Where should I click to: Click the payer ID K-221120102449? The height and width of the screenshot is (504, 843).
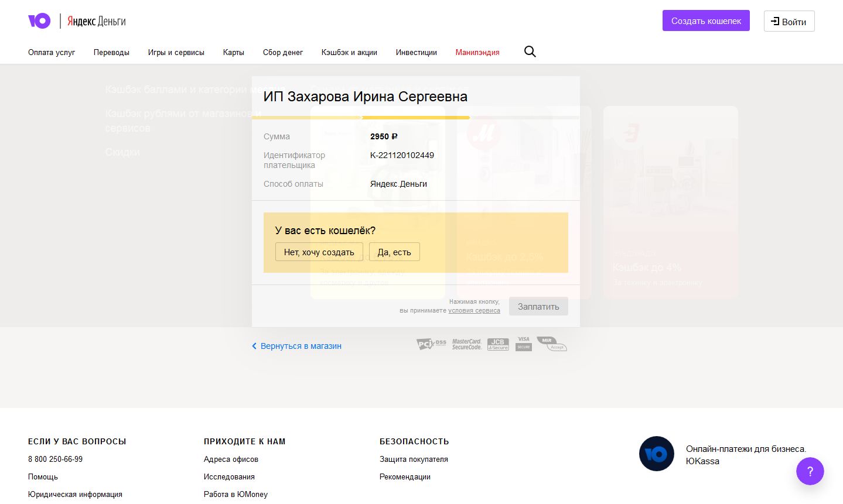click(402, 155)
